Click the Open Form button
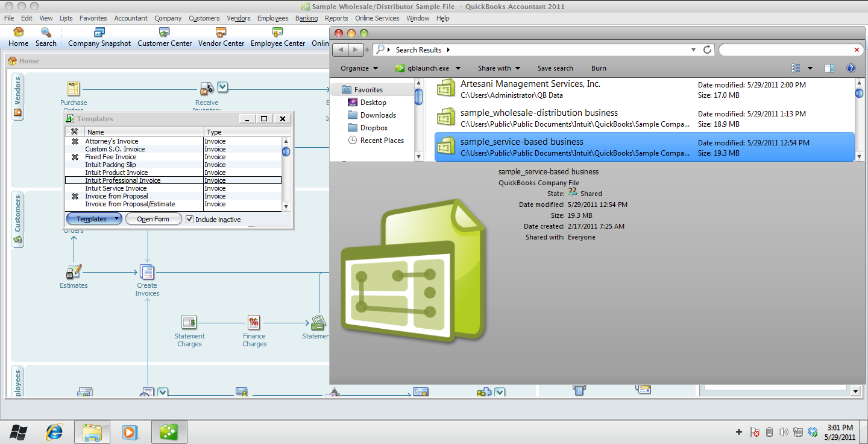868x444 pixels. [153, 219]
